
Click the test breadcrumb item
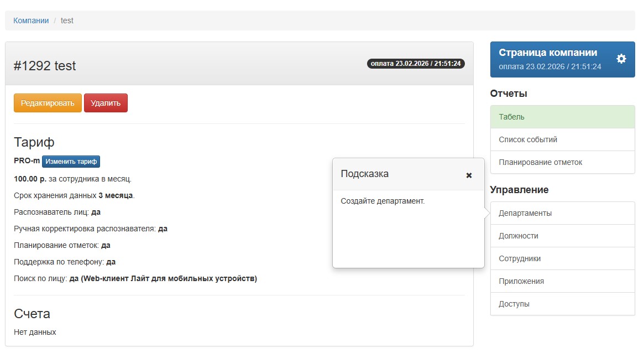pyautogui.click(x=67, y=20)
